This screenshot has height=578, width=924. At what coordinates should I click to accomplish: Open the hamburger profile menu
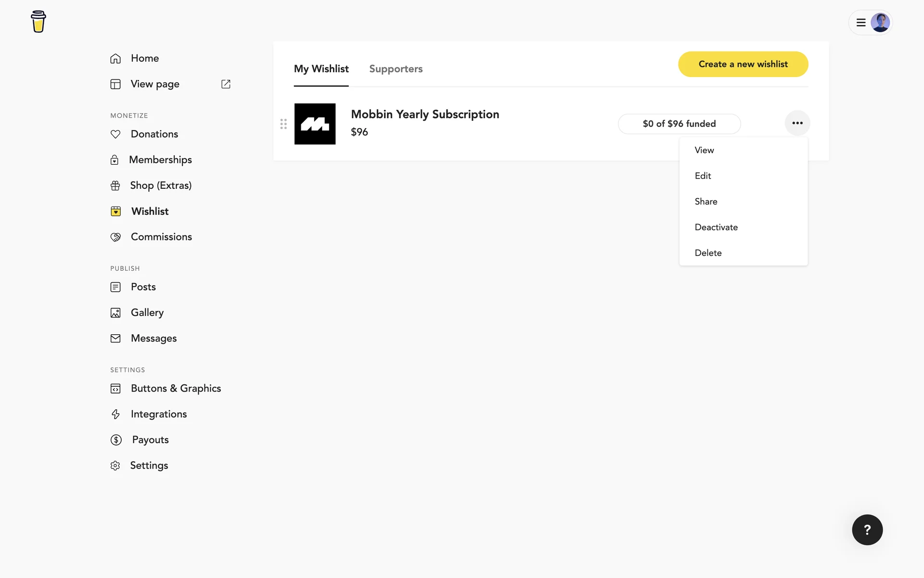[x=861, y=23]
